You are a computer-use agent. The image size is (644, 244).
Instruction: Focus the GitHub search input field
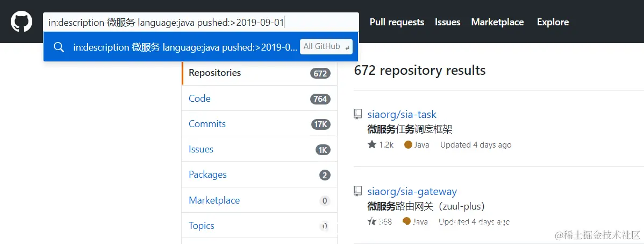pos(201,22)
